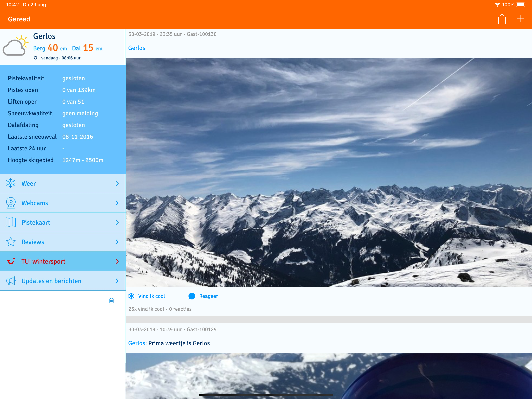Tap the trash can delete icon
Screen dimensions: 532x399
coord(111,300)
